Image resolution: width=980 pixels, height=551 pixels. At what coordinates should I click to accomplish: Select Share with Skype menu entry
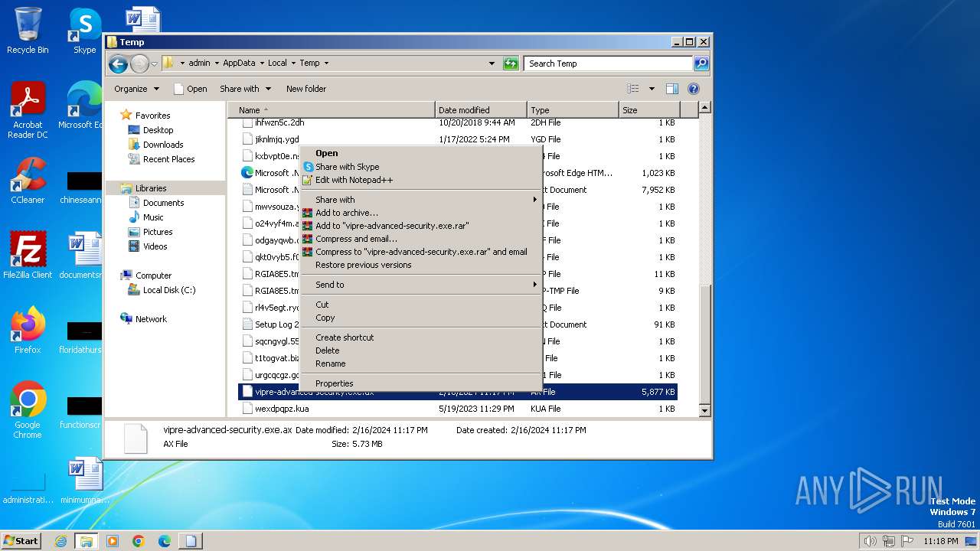click(x=420, y=167)
